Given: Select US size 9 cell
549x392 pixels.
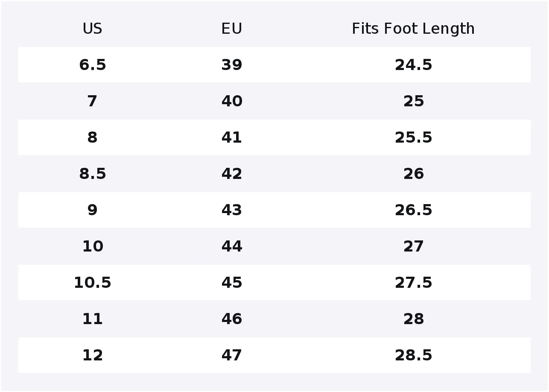Looking at the screenshot, I should tap(92, 210).
